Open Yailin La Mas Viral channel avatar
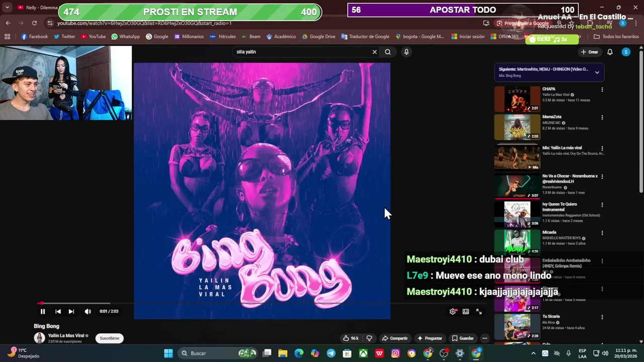Screen dimensions: 644x362 pyautogui.click(x=39, y=338)
